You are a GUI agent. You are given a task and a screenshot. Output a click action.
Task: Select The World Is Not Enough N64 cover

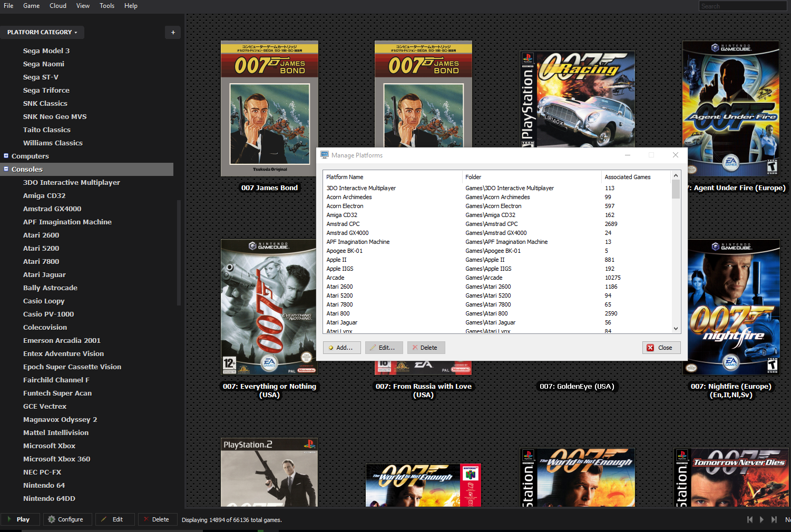click(x=423, y=485)
